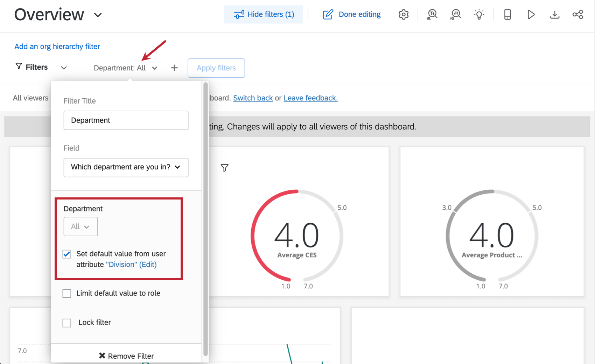The width and height of the screenshot is (595, 364).
Task: Expand the Department All value dropdown
Action: 80,227
